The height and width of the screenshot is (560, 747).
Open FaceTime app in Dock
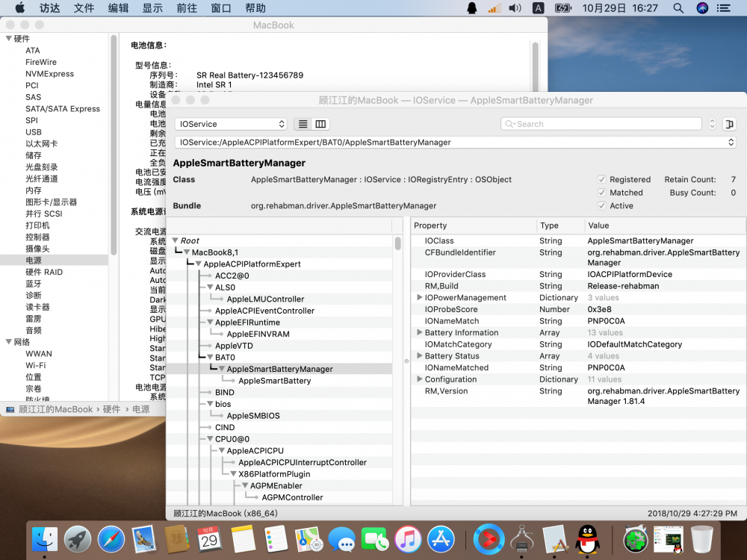pyautogui.click(x=375, y=539)
